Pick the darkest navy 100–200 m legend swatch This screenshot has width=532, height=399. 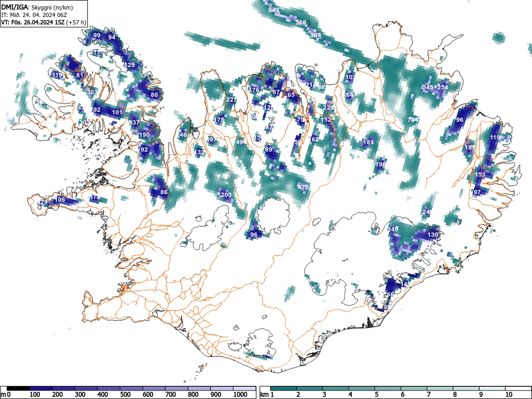point(41,388)
